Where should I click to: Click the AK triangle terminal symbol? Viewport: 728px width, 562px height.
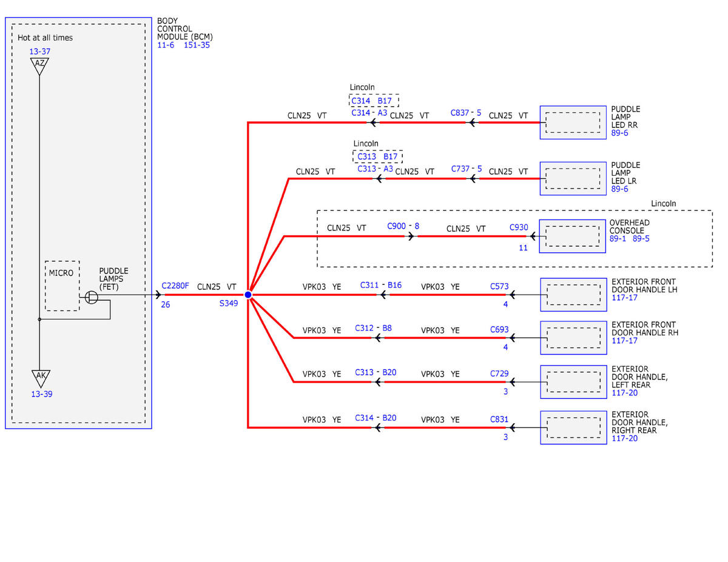click(41, 378)
